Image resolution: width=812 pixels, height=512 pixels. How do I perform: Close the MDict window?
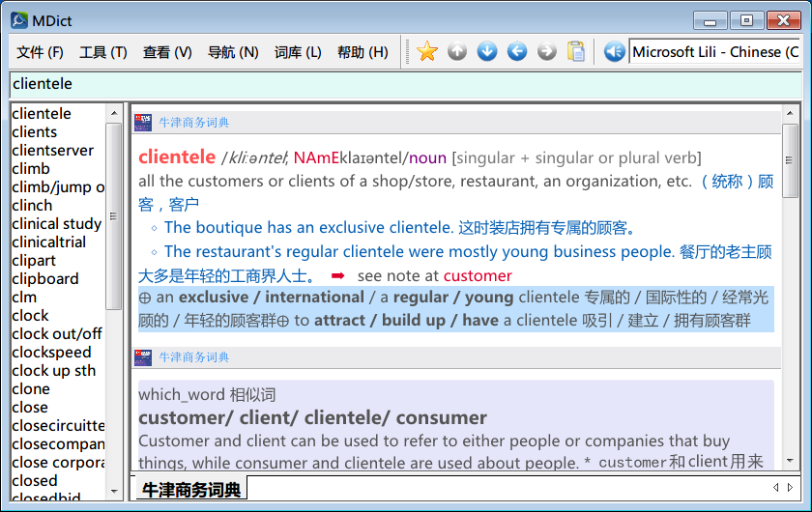pyautogui.click(x=784, y=20)
